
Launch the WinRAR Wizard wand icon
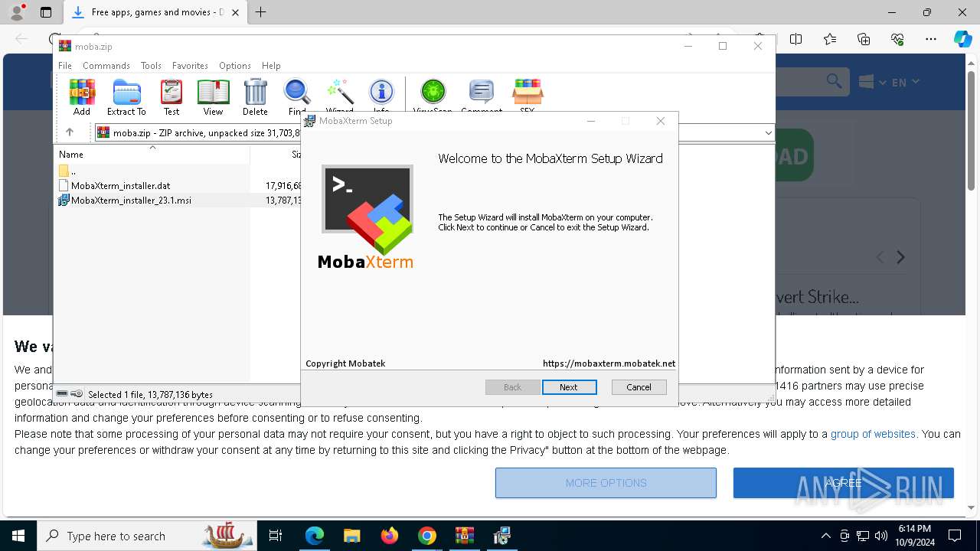[x=339, y=95]
